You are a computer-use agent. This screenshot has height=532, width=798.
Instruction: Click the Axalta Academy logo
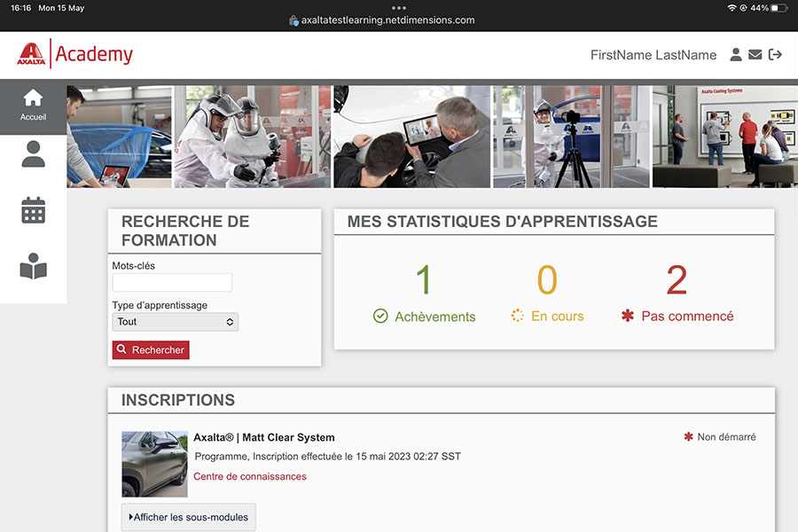[x=74, y=53]
